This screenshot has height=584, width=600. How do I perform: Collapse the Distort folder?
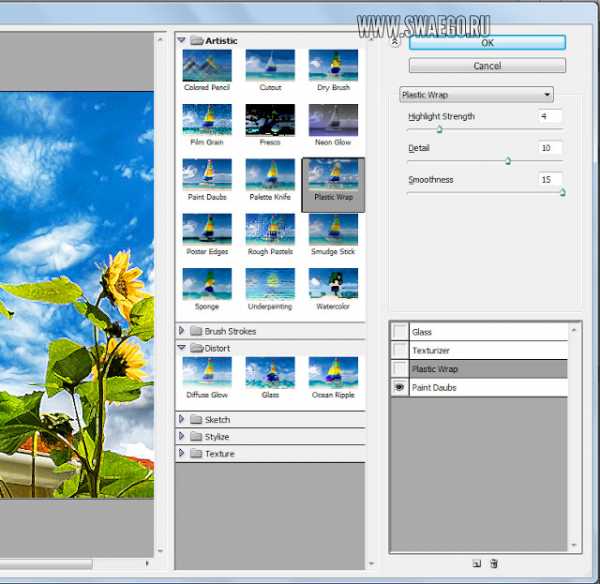coord(181,347)
